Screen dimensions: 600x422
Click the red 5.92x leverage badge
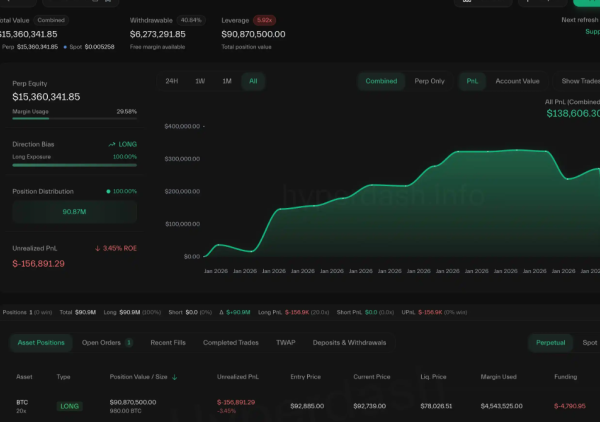(264, 20)
